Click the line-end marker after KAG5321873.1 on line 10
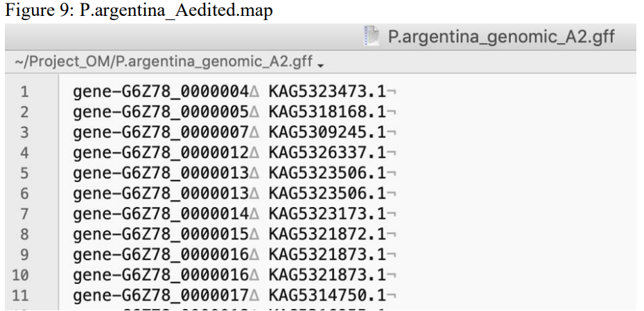The width and height of the screenshot is (644, 311). (x=392, y=276)
